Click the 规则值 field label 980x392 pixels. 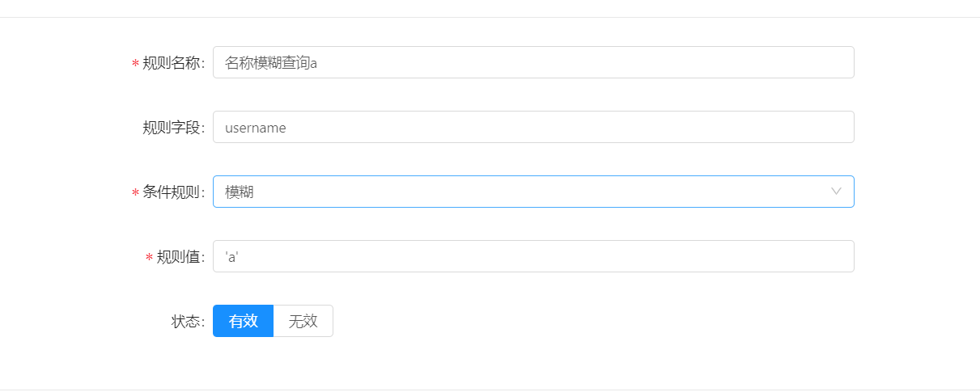[178, 257]
